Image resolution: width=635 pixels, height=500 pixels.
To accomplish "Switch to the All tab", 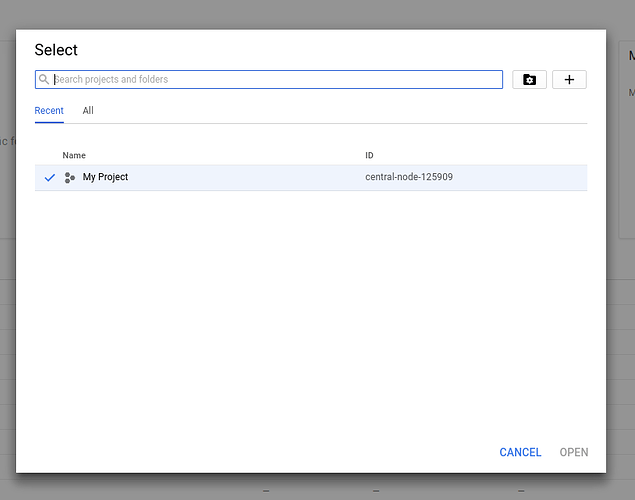I will (x=88, y=111).
